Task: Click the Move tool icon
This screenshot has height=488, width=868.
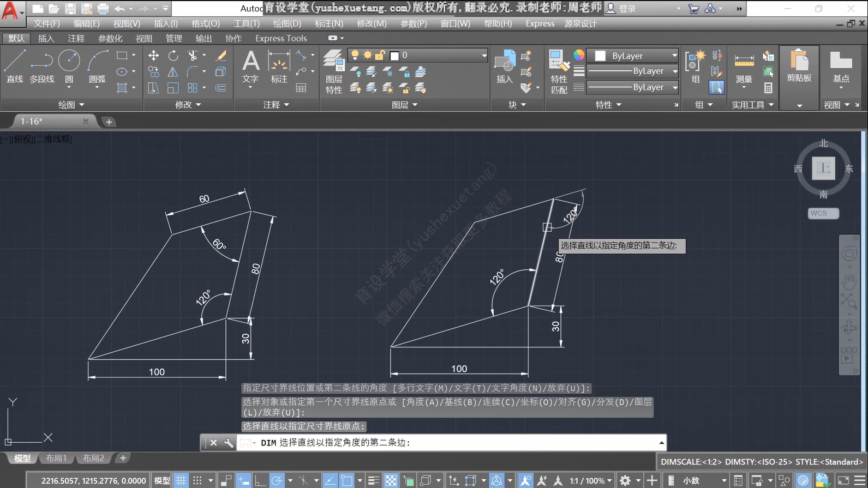Action: [x=154, y=56]
